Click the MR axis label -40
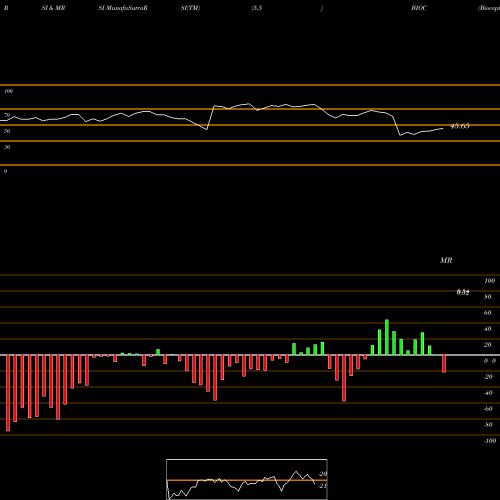This screenshot has width=500, height=500. click(x=488, y=393)
